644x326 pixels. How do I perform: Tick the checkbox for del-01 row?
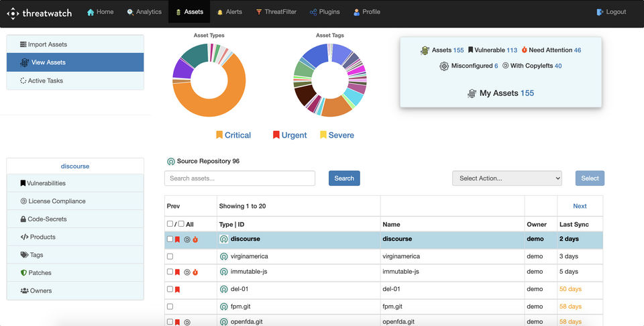point(170,289)
